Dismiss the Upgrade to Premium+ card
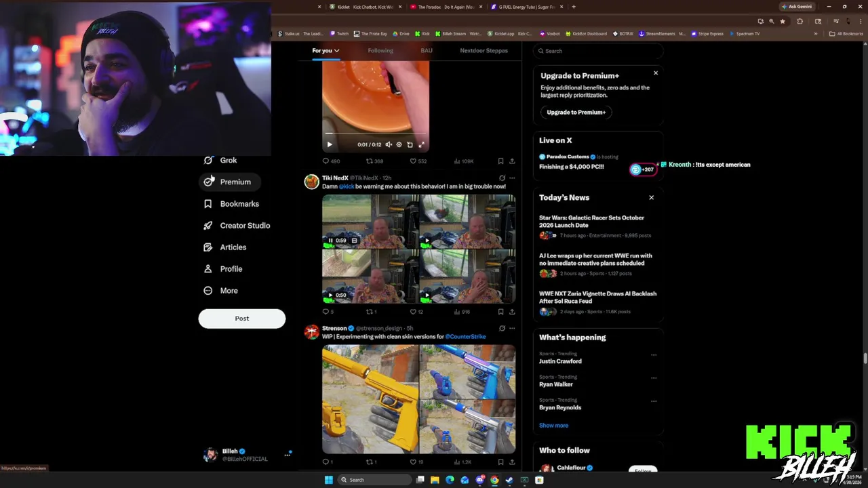This screenshot has height=488, width=868. click(655, 73)
